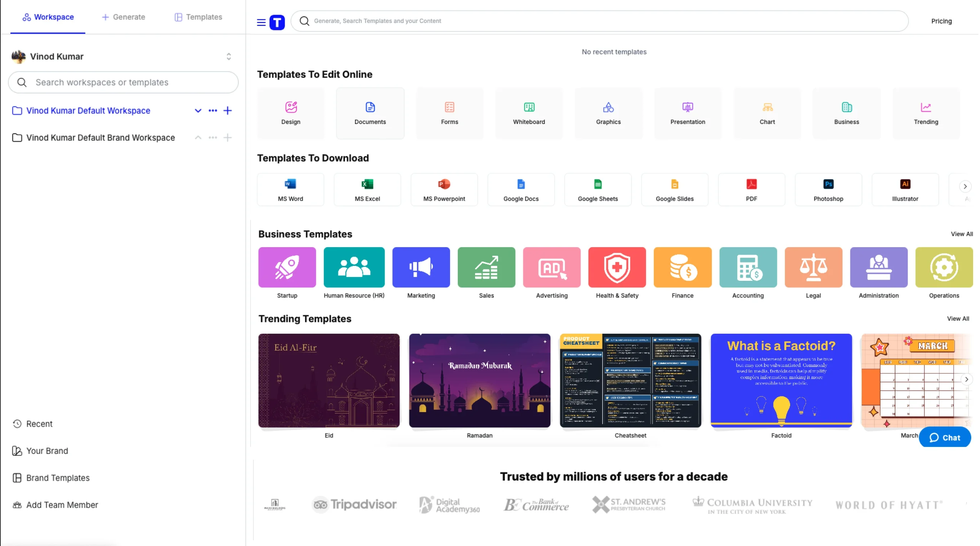
Task: Open Your Brand sidebar item
Action: point(40,451)
